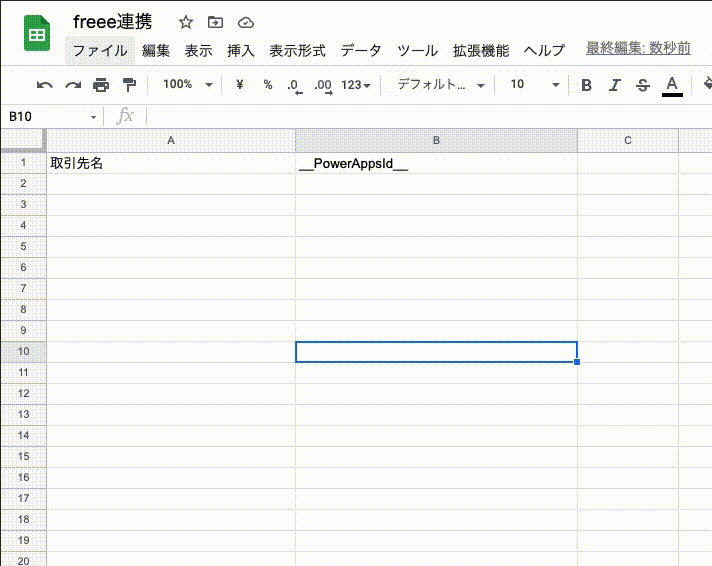The image size is (712, 566).
Task: Activate the paint format tool
Action: coord(129,85)
